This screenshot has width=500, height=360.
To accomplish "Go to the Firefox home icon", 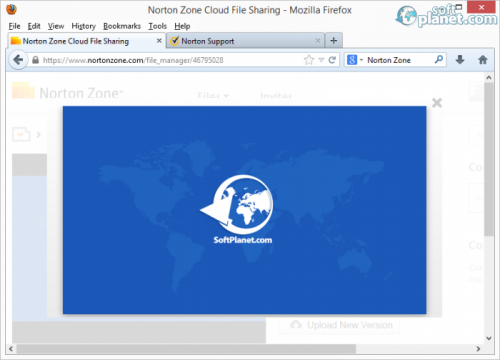I will pyautogui.click(x=482, y=60).
